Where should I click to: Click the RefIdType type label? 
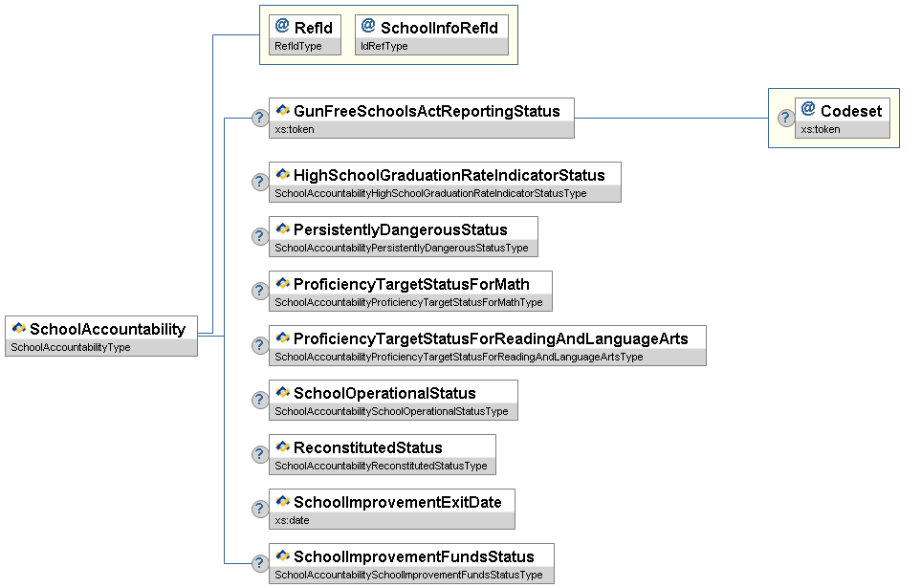click(298, 46)
